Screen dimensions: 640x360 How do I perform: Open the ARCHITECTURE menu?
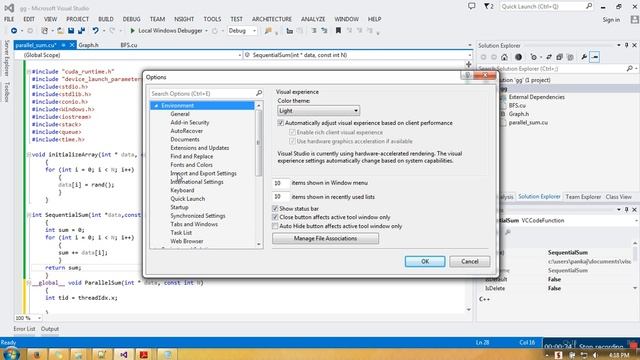point(271,19)
